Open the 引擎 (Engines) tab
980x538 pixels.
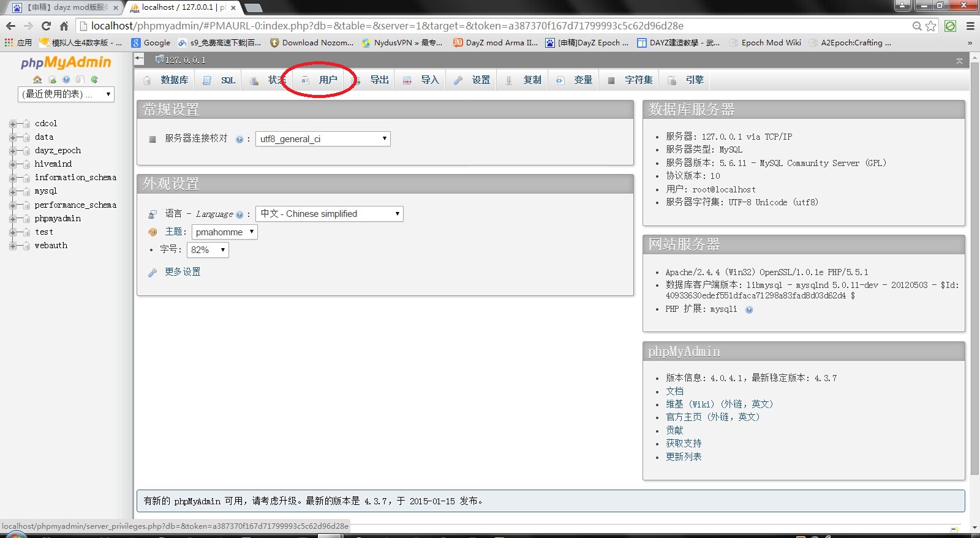tap(686, 80)
